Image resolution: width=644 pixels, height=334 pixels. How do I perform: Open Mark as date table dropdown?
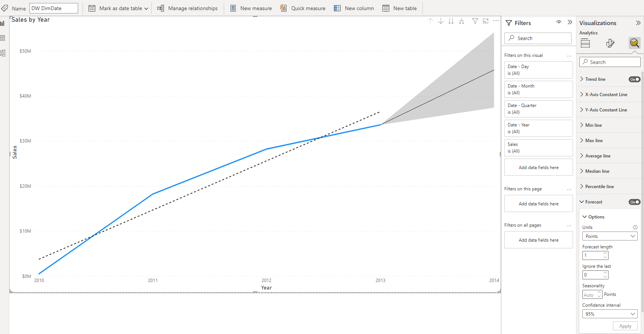coord(146,9)
